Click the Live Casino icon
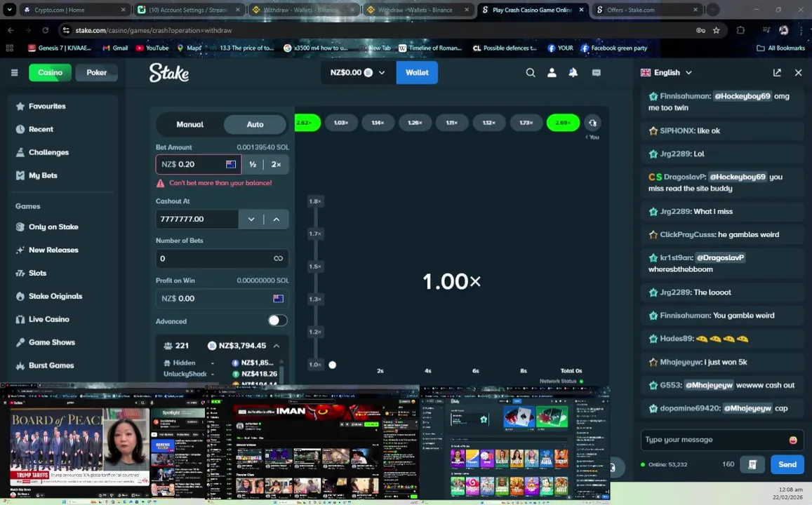812x505 pixels. coord(20,319)
